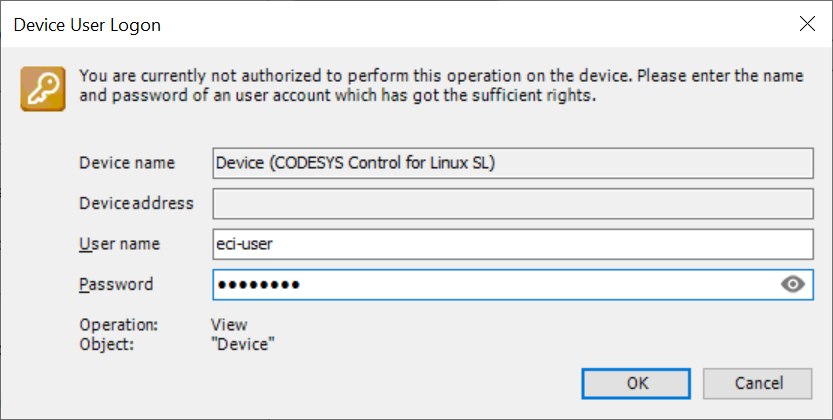Focus the masked Password input field
The width and height of the screenshot is (833, 420).
(513, 285)
